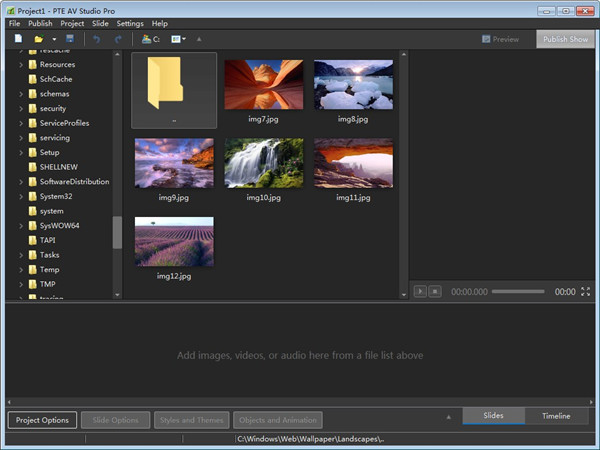Click the Resources folder icon
Screen dimensions: 600x450
tap(33, 64)
